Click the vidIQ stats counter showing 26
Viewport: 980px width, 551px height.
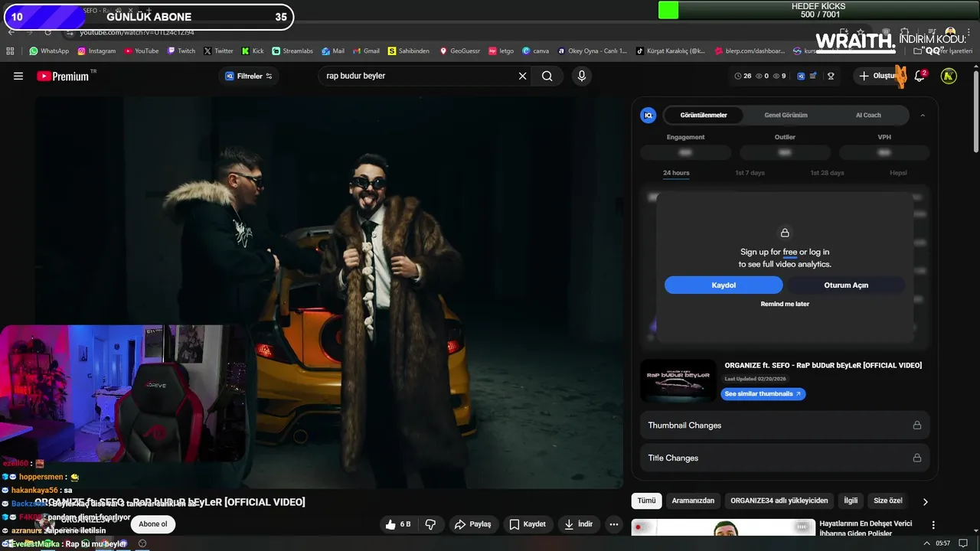tap(743, 76)
